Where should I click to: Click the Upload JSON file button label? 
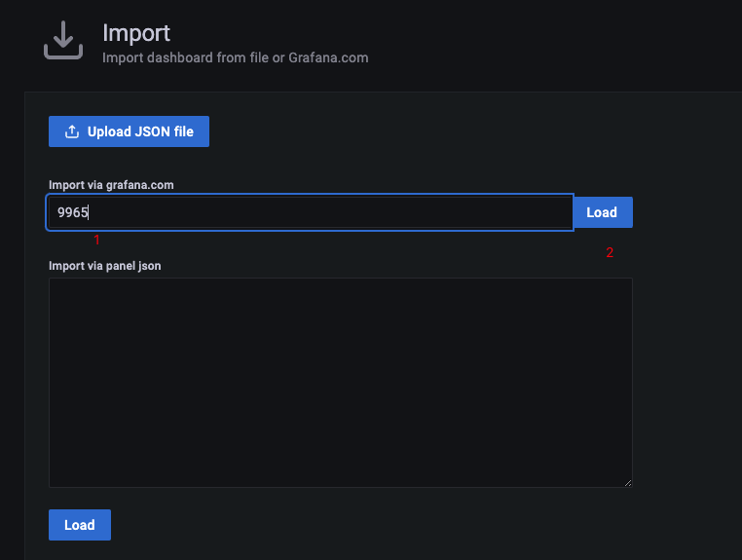tap(140, 131)
